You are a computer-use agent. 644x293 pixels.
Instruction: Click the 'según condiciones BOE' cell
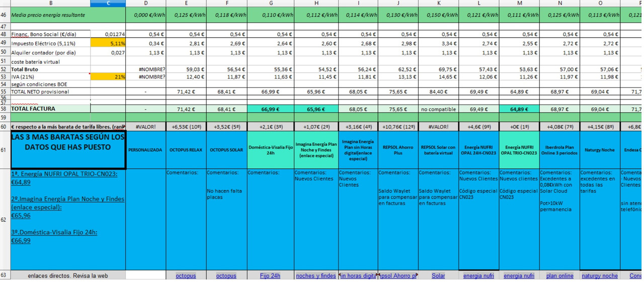pos(51,84)
